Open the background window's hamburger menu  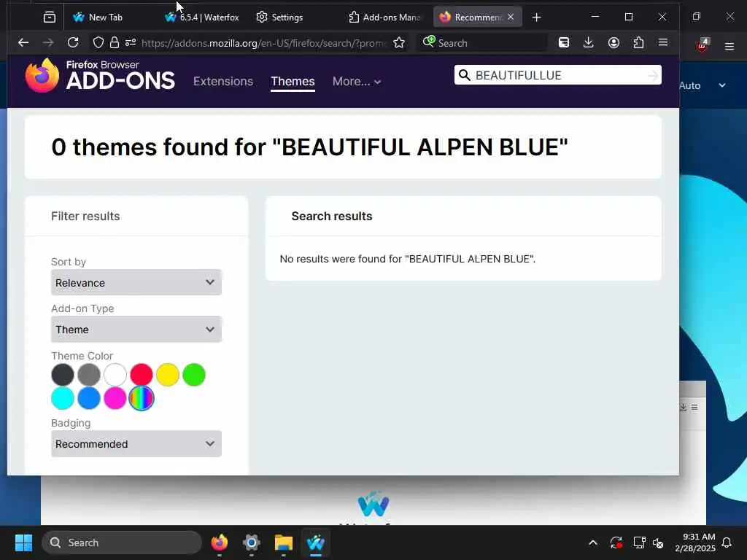point(729,47)
